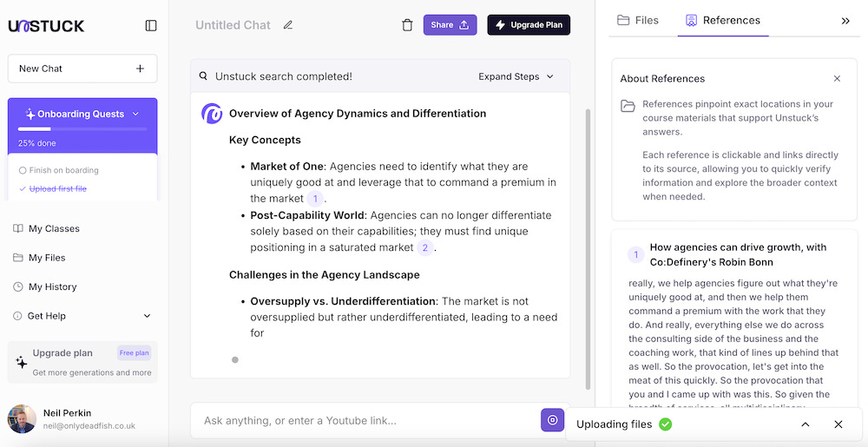
Task: Click the Share button
Action: pyautogui.click(x=450, y=25)
